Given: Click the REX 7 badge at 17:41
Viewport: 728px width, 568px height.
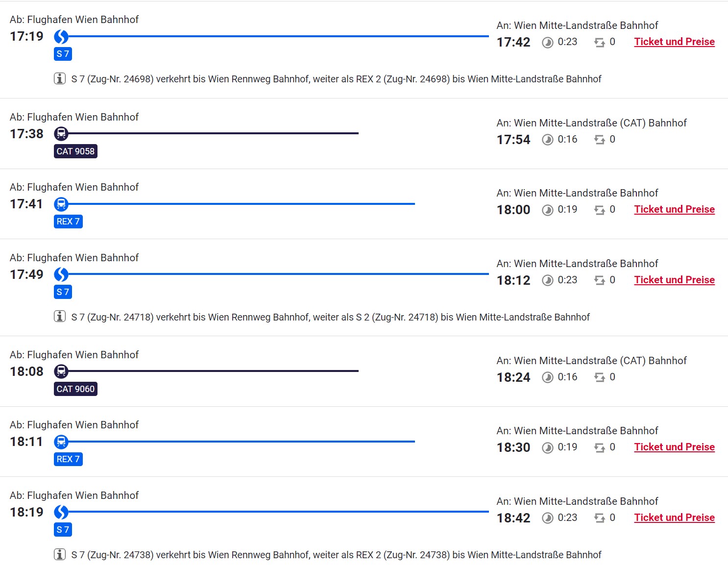Looking at the screenshot, I should pyautogui.click(x=68, y=222).
